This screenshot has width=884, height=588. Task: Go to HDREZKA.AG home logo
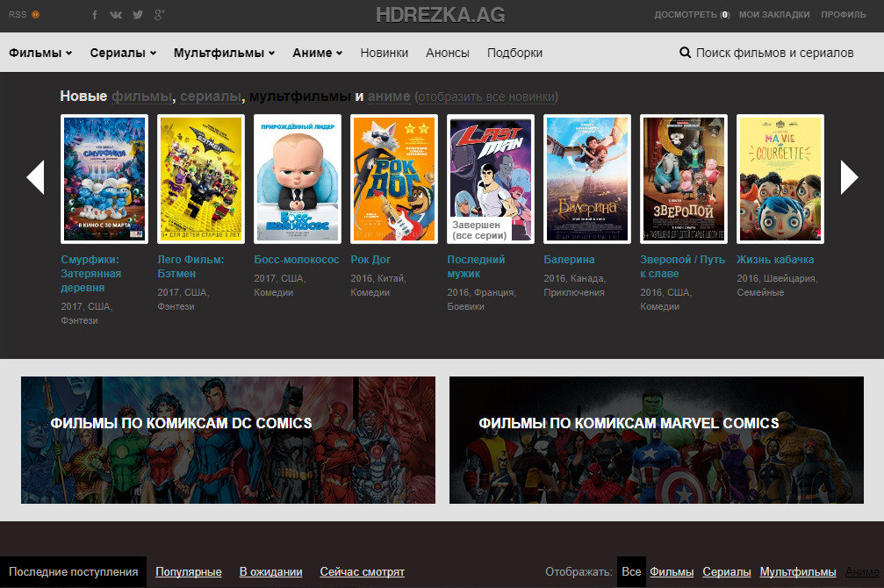[x=441, y=15]
